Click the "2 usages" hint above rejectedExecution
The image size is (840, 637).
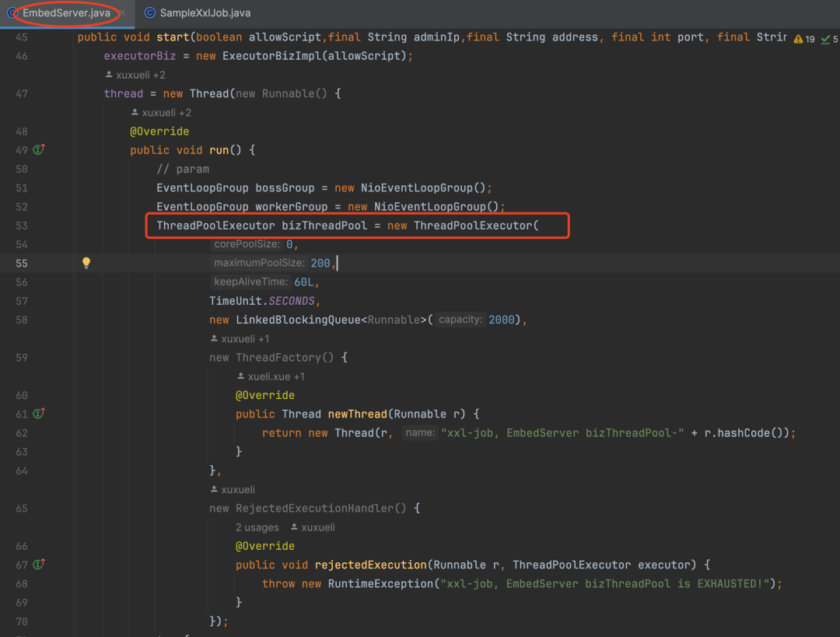(257, 527)
